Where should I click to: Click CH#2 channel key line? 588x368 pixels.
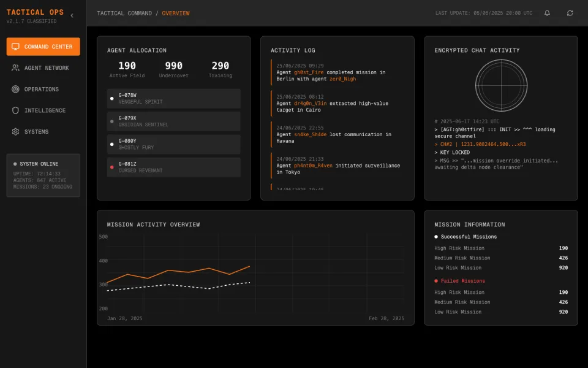[480, 144]
